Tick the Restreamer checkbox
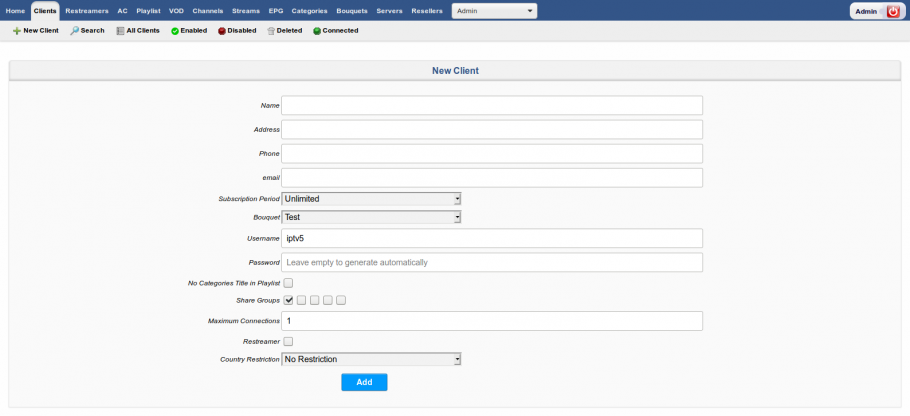 [x=288, y=342]
